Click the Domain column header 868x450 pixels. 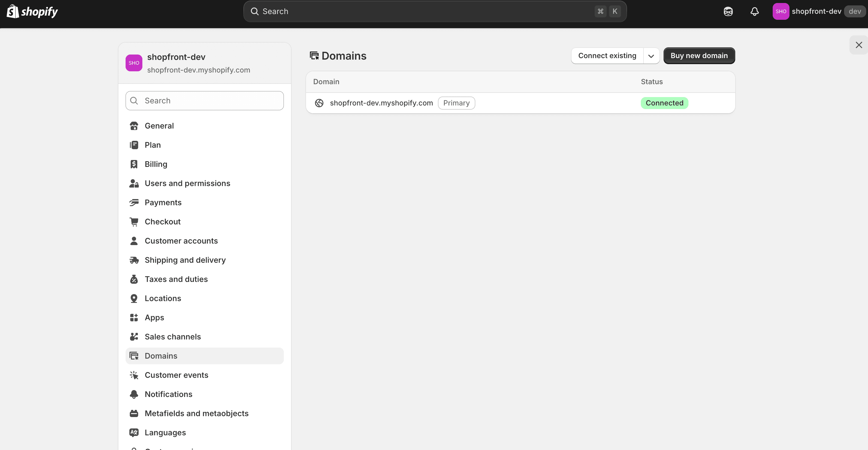click(x=326, y=82)
